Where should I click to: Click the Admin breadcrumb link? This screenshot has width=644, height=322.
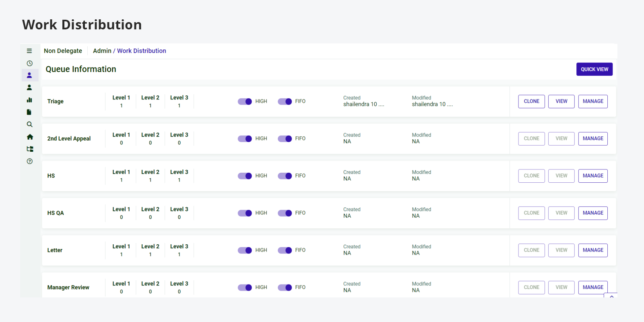(x=102, y=51)
